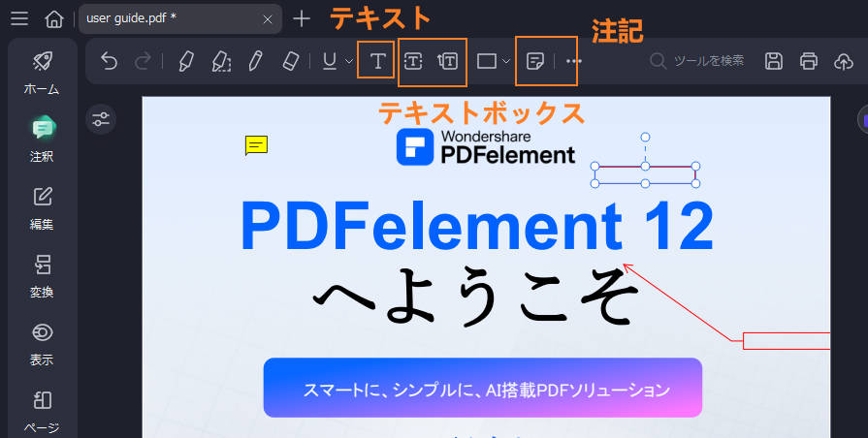Viewport: 868px width, 438px height.
Task: Open the ホーム sidebar section
Action: coord(42,73)
